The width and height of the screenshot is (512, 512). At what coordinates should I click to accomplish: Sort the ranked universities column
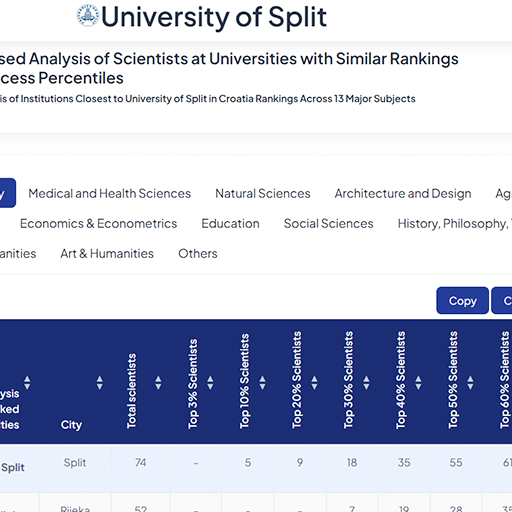click(x=27, y=383)
